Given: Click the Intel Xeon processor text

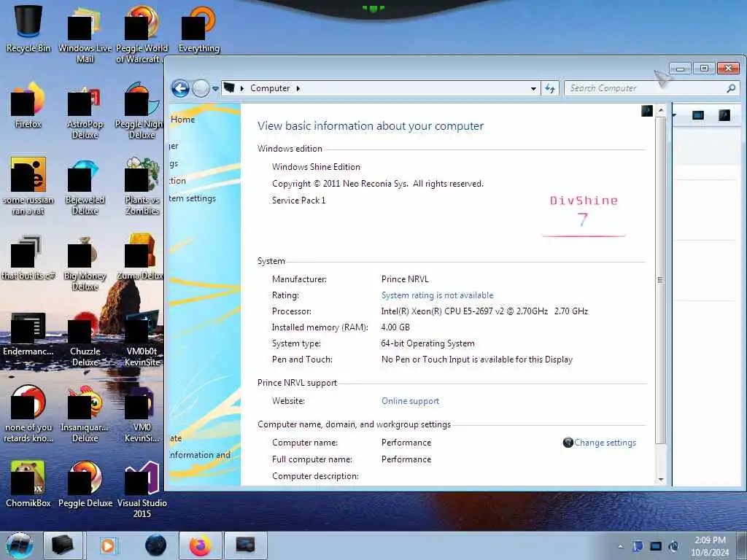Looking at the screenshot, I should click(x=484, y=311).
